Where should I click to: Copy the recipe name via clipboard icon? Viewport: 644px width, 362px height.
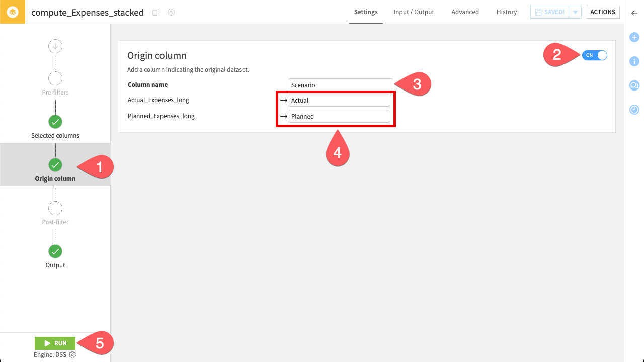coord(156,12)
